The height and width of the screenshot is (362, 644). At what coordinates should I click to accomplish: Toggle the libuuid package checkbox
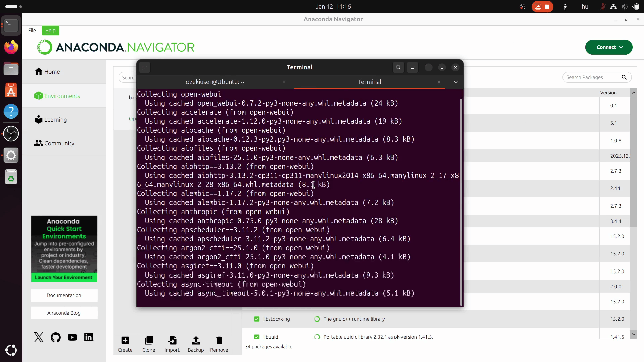click(257, 337)
